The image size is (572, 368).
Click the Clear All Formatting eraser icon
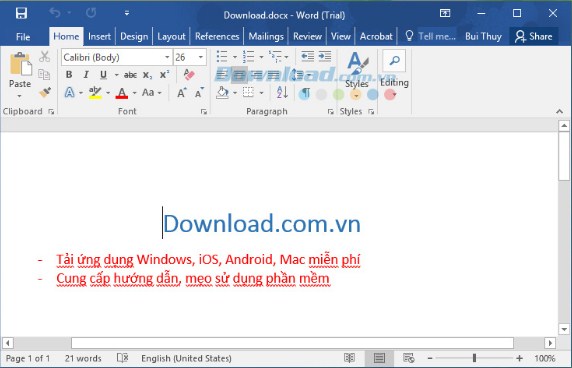(189, 75)
